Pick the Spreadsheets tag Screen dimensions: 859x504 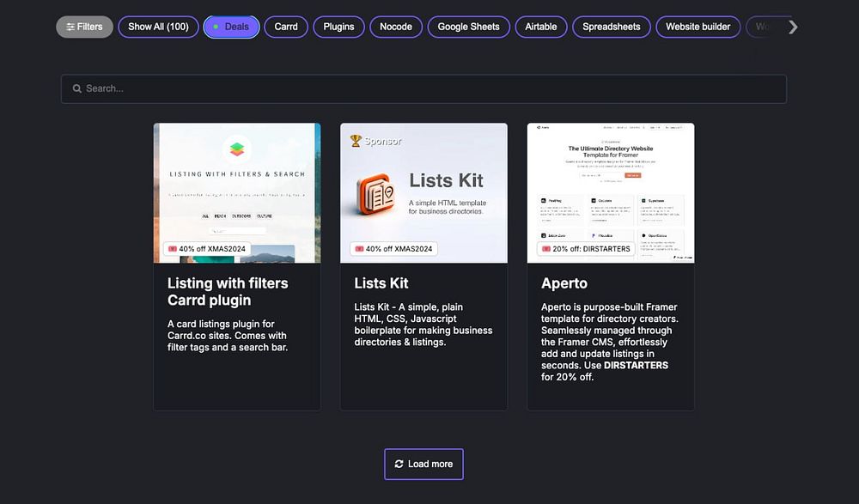[612, 27]
